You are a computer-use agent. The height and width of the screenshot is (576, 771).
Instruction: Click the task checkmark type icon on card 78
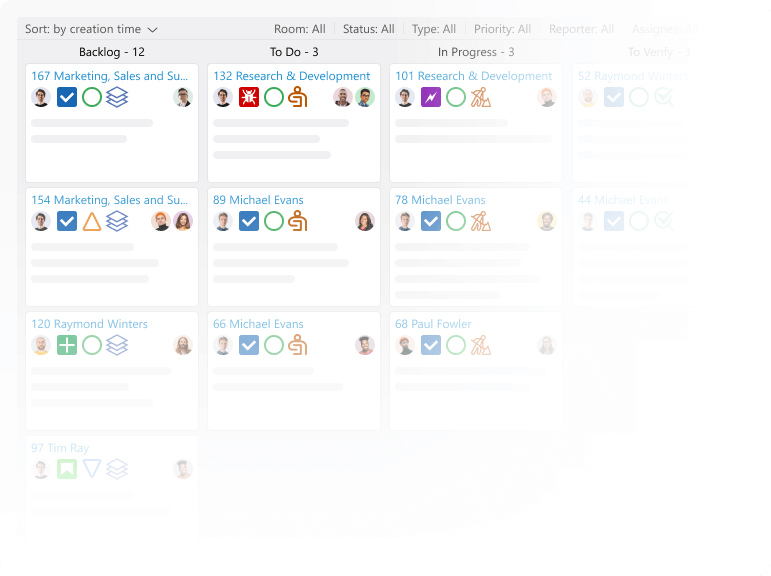pyautogui.click(x=431, y=221)
